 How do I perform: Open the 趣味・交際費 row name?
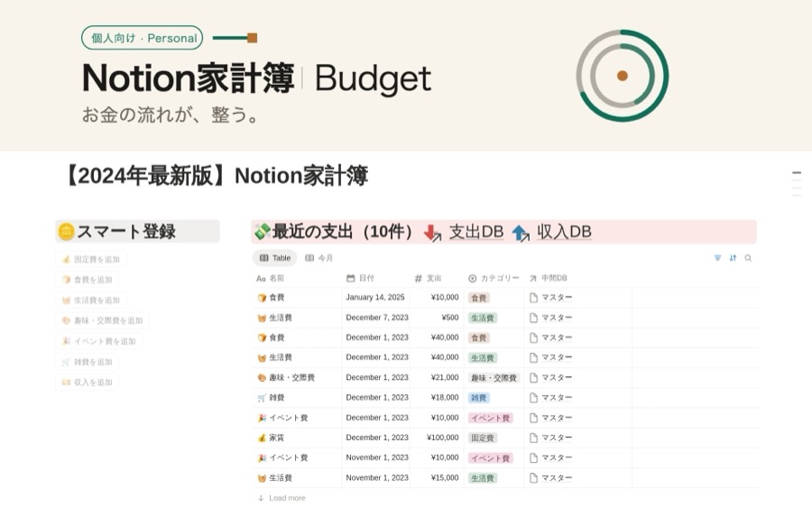pyautogui.click(x=292, y=377)
